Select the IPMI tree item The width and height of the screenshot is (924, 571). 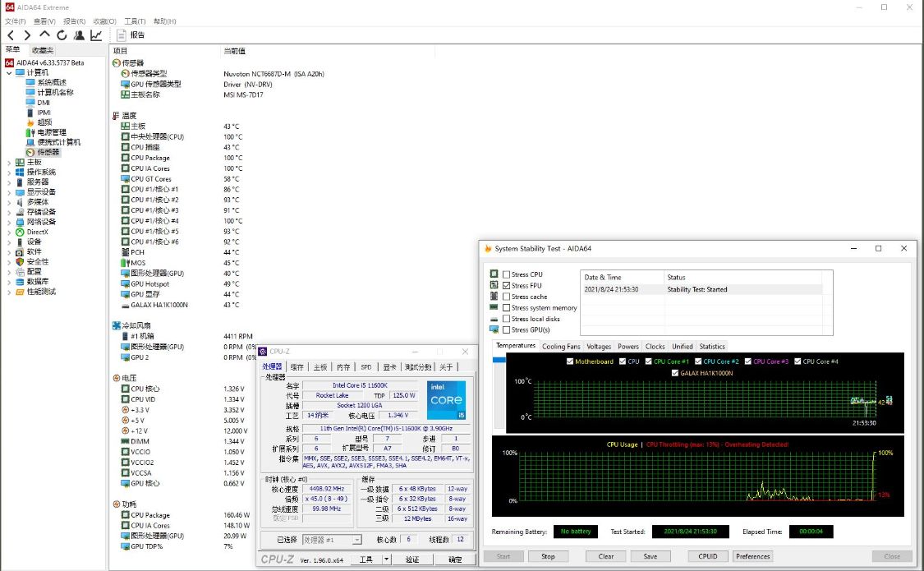click(x=44, y=113)
